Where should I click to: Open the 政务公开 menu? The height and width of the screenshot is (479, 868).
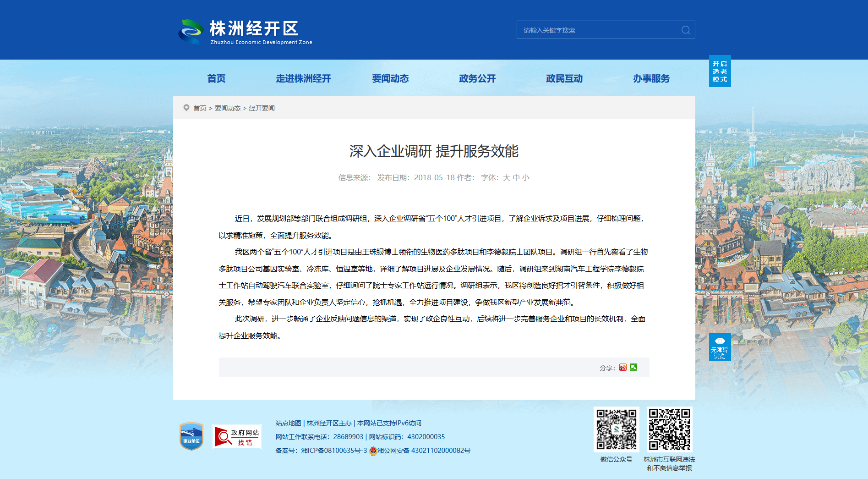(477, 78)
